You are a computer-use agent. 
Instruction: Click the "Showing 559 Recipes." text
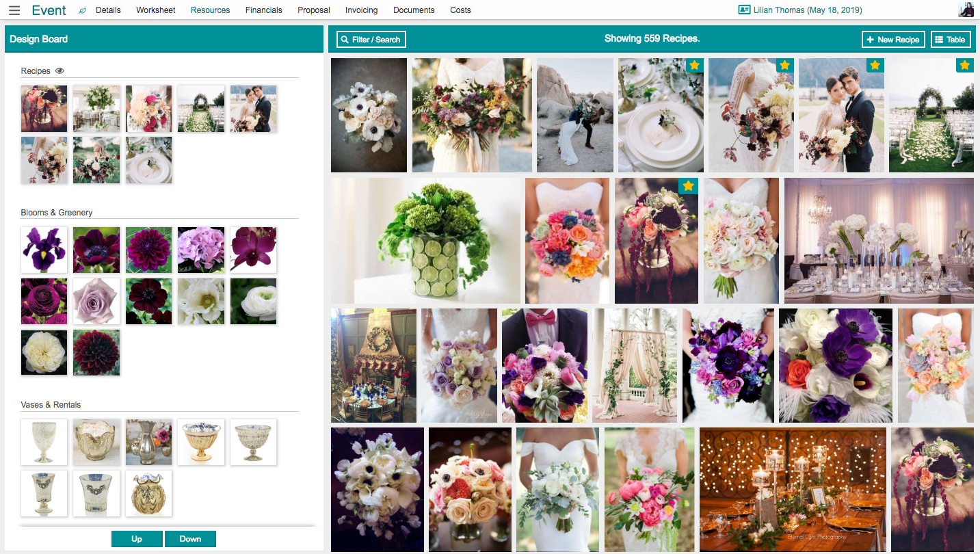(x=652, y=39)
